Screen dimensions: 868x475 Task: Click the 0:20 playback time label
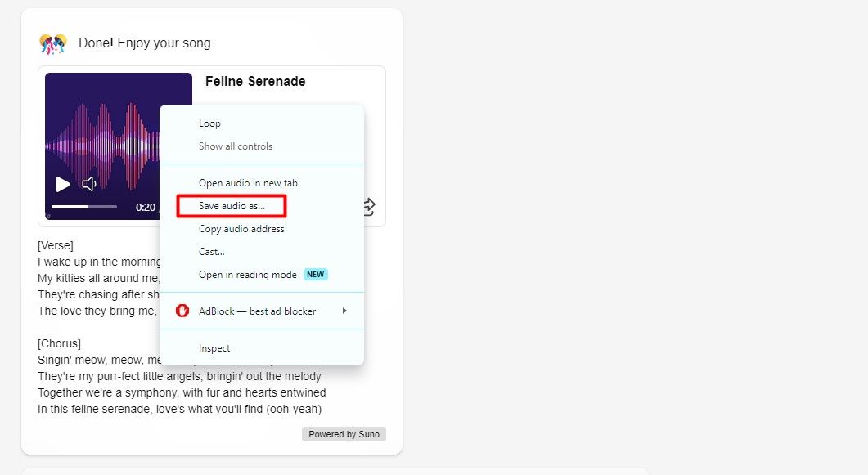tap(146, 208)
